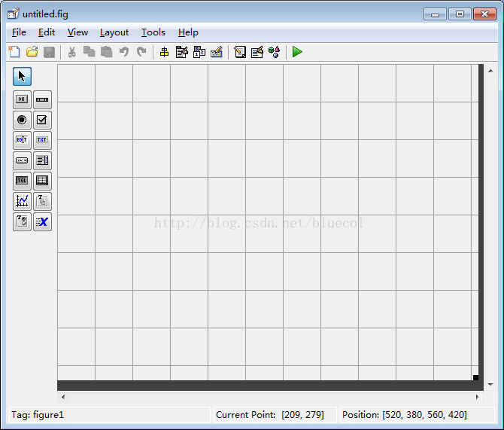Image resolution: width=504 pixels, height=430 pixels.
Task: Click the 'Tag: figure1' status text
Action: [x=38, y=414]
